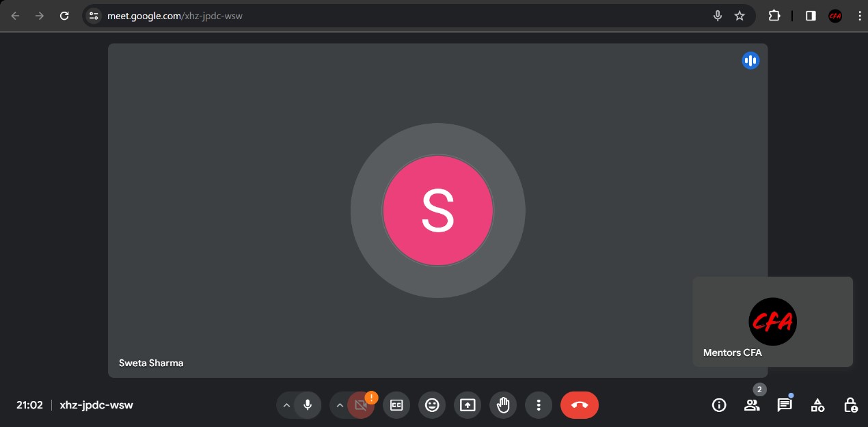Mute the microphone in the call bar
Viewport: 868px width, 427px height.
[x=308, y=405]
